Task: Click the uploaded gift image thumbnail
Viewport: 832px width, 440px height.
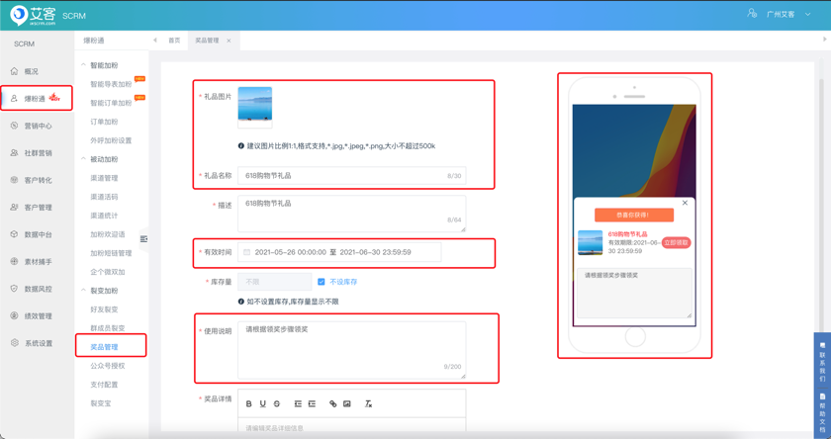Action: click(254, 108)
